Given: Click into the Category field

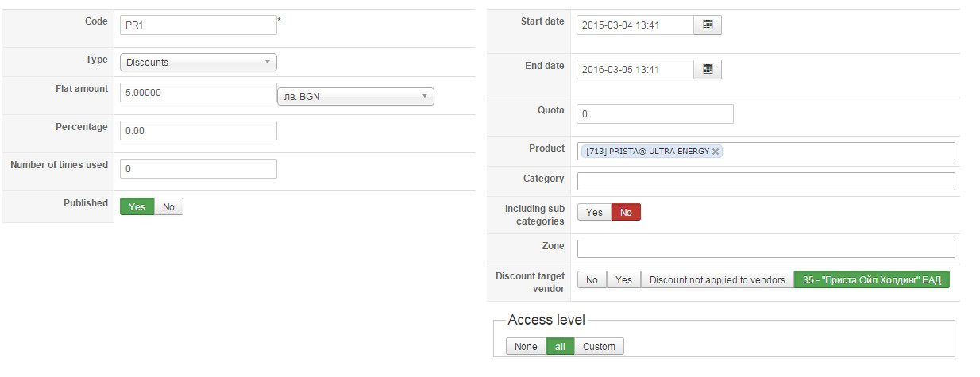Looking at the screenshot, I should coord(766,182).
